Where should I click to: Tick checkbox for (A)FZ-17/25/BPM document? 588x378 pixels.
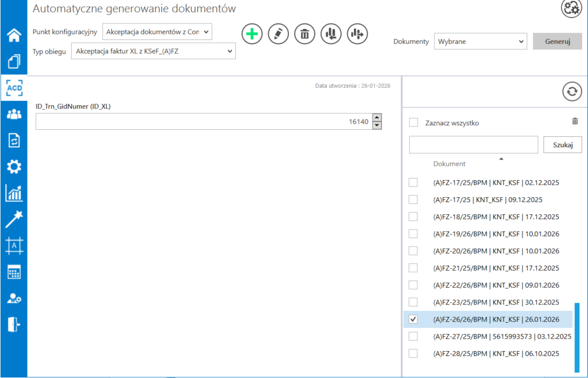pyautogui.click(x=414, y=182)
